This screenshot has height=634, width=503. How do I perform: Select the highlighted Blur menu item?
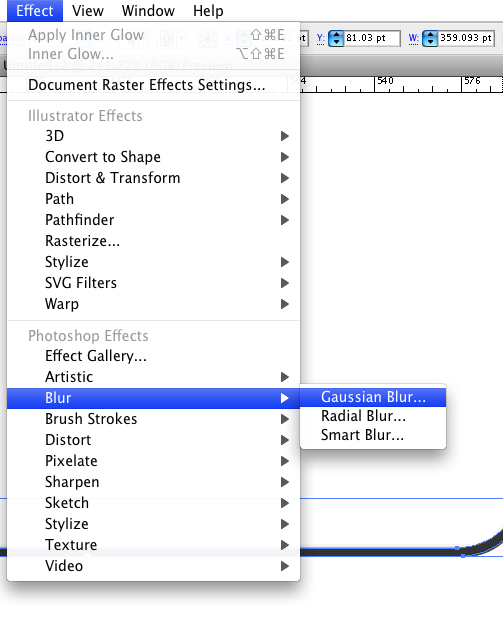(x=153, y=398)
